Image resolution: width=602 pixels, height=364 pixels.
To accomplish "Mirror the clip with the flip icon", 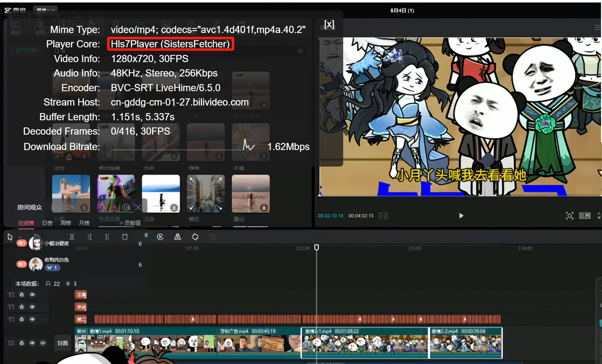I will pos(178,237).
